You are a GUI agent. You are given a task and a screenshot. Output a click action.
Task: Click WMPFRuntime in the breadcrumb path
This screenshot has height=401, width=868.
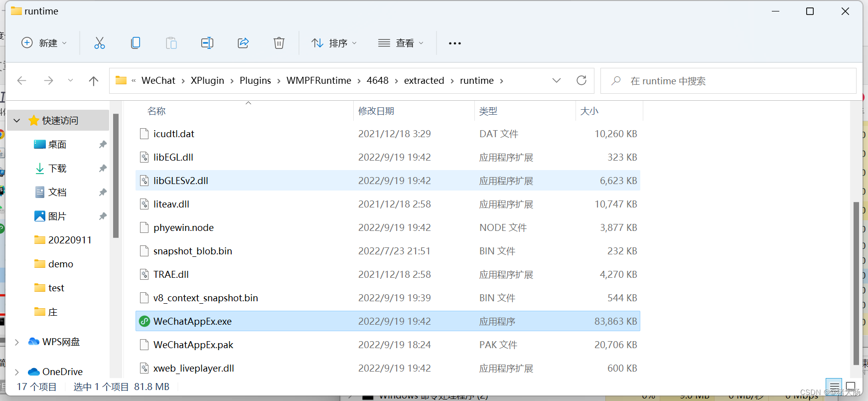click(x=319, y=80)
